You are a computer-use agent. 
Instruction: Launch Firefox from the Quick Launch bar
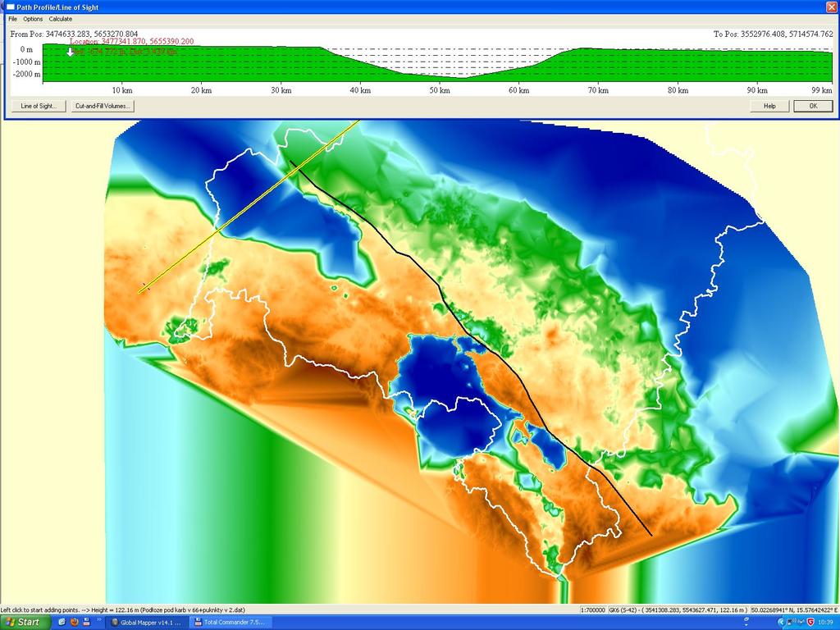pyautogui.click(x=74, y=622)
